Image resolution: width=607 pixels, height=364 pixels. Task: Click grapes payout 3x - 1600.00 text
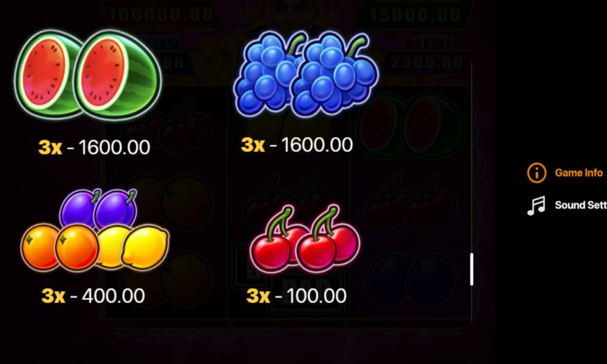[297, 144]
